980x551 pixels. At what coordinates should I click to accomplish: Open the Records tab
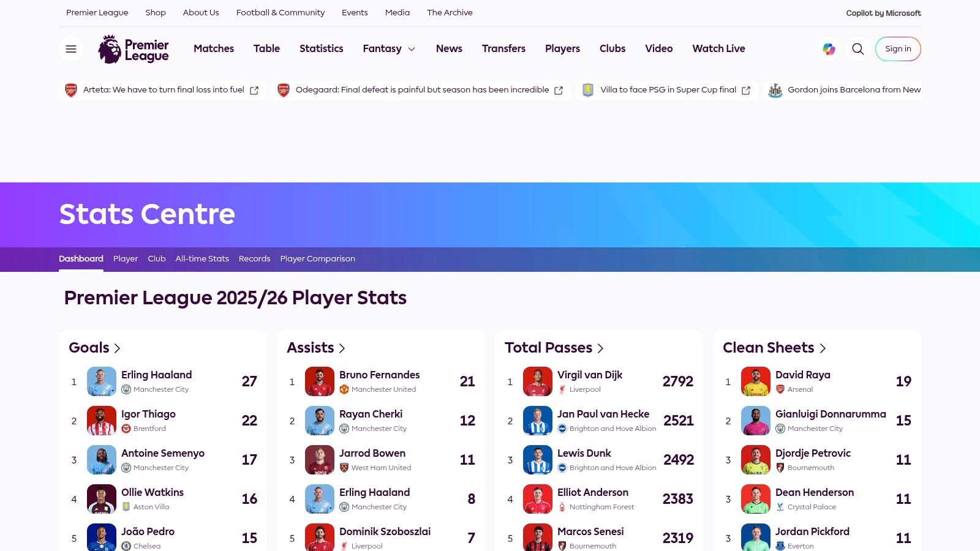(x=254, y=259)
